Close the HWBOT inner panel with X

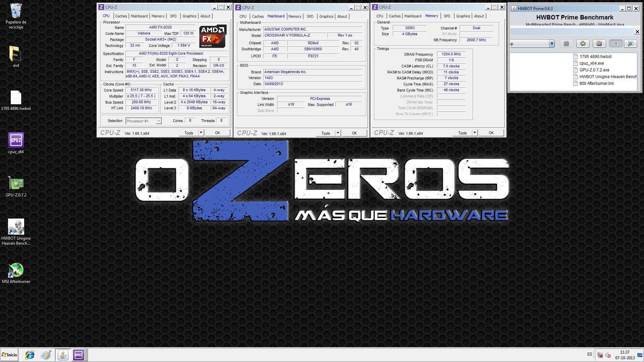637,32
